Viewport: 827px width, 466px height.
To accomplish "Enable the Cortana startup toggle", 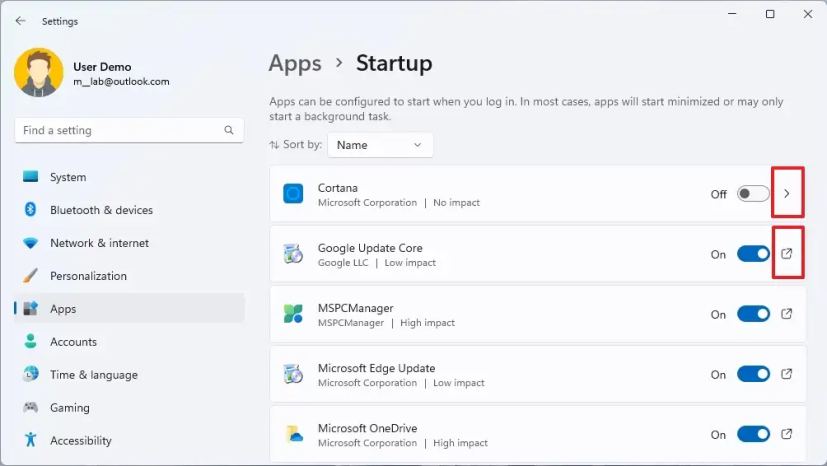I will (x=753, y=194).
